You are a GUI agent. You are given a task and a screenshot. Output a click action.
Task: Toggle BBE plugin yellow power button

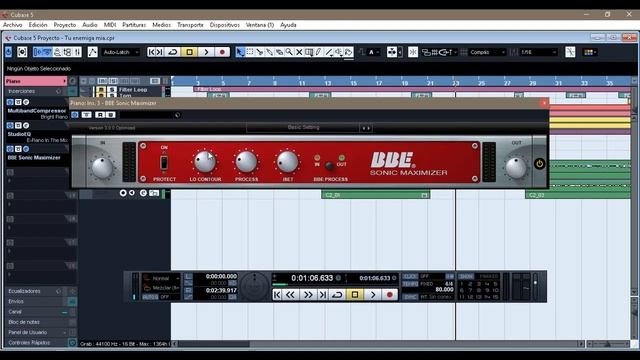[540, 164]
